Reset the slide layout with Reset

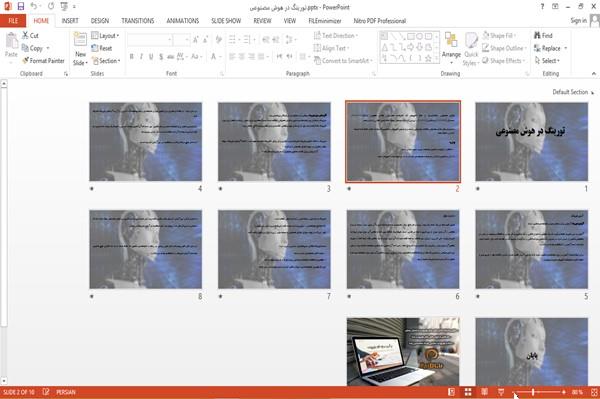click(102, 48)
